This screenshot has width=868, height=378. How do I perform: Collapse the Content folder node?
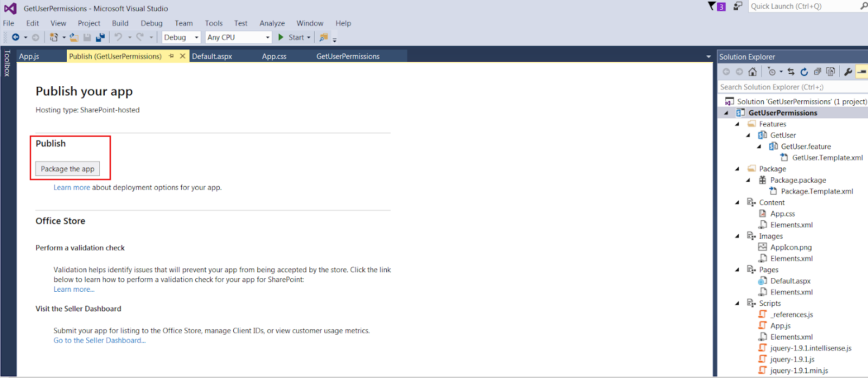click(737, 203)
